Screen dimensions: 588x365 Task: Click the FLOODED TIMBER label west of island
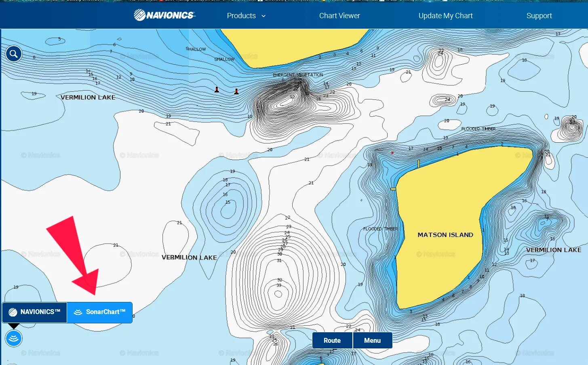click(380, 229)
